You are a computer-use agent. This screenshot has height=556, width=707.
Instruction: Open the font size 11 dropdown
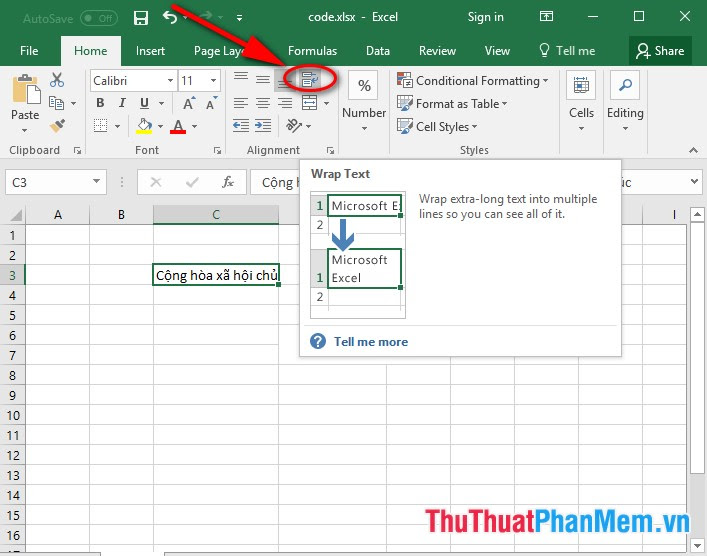pos(213,81)
